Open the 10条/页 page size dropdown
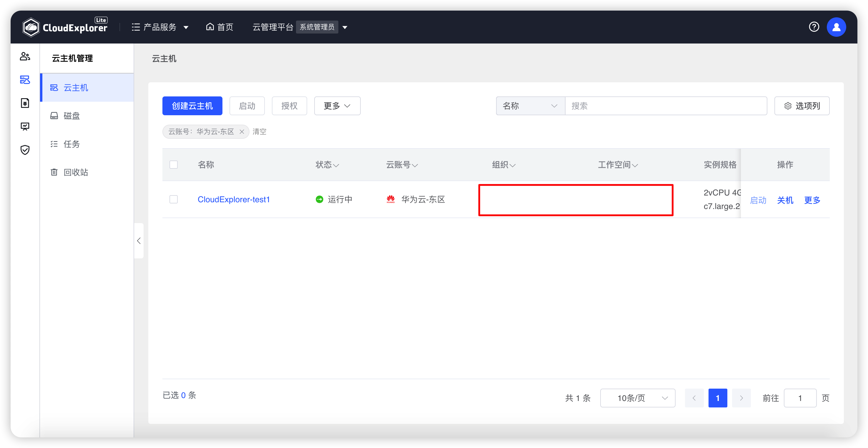868x448 pixels. 638,398
